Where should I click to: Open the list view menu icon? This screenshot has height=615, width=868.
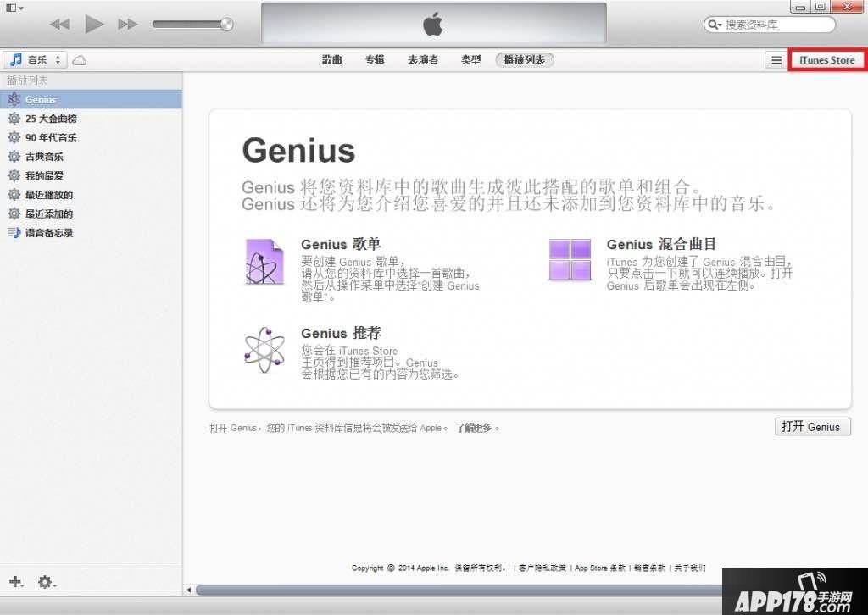point(776,60)
